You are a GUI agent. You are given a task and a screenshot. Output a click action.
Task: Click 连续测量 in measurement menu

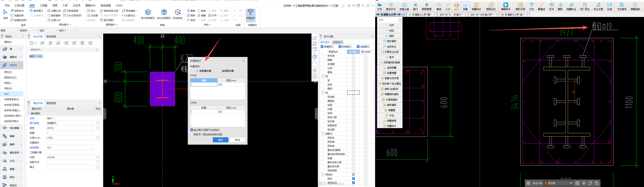(x=390, y=68)
